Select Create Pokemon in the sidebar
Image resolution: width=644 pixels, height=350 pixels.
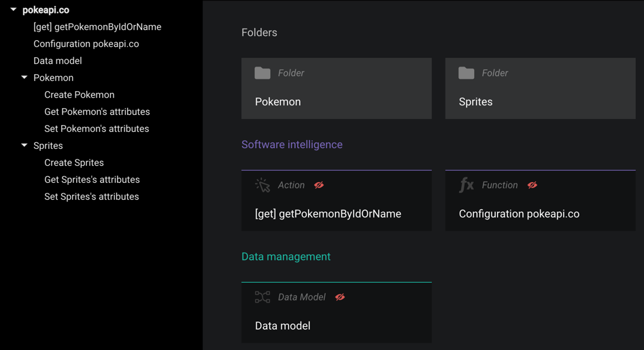pos(79,94)
